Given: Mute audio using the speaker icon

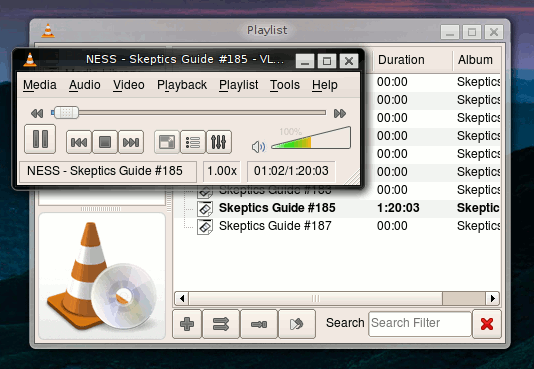Looking at the screenshot, I should click(258, 147).
